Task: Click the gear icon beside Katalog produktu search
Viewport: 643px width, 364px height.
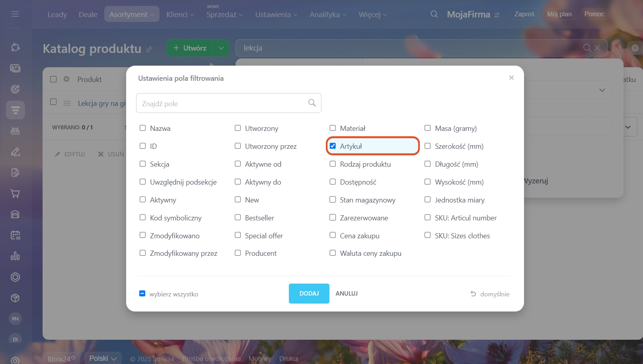Action: 635,48
